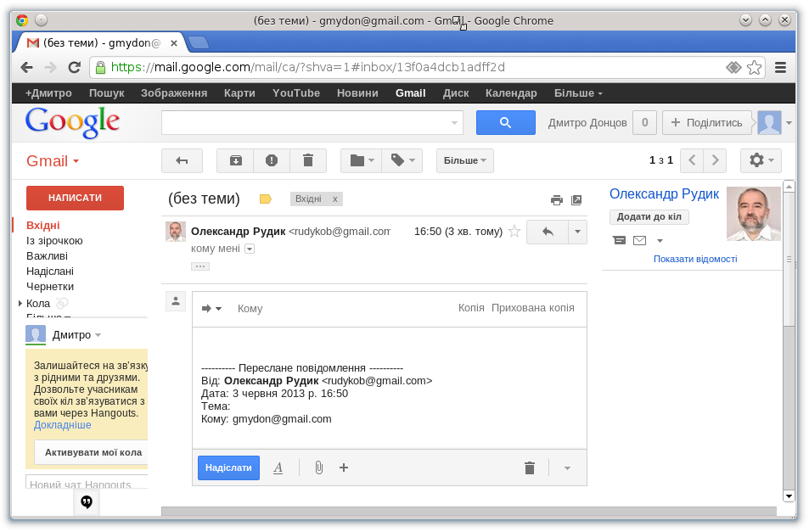The image size is (809, 532).
Task: Open more compose options arrow
Action: pos(567,468)
